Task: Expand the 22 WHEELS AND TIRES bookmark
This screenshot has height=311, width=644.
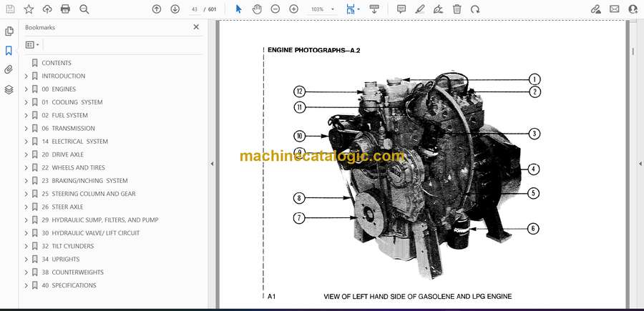Action: point(26,168)
